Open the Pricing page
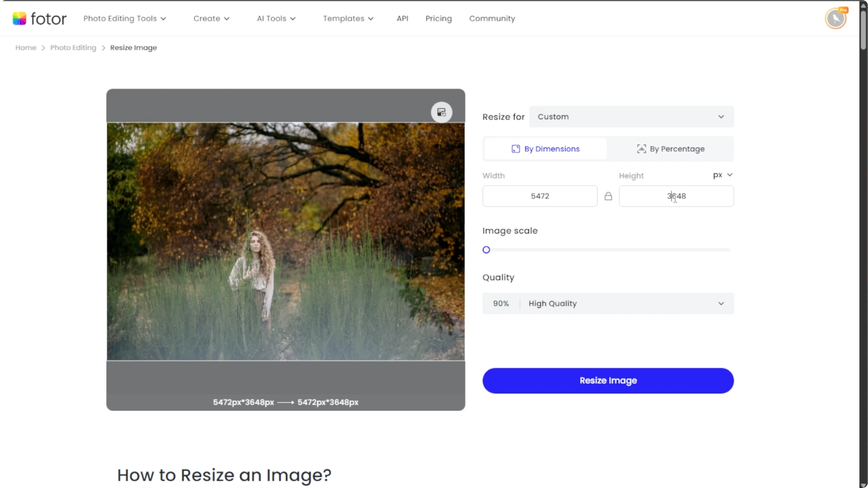Screen dimensions: 868x488 (438, 18)
